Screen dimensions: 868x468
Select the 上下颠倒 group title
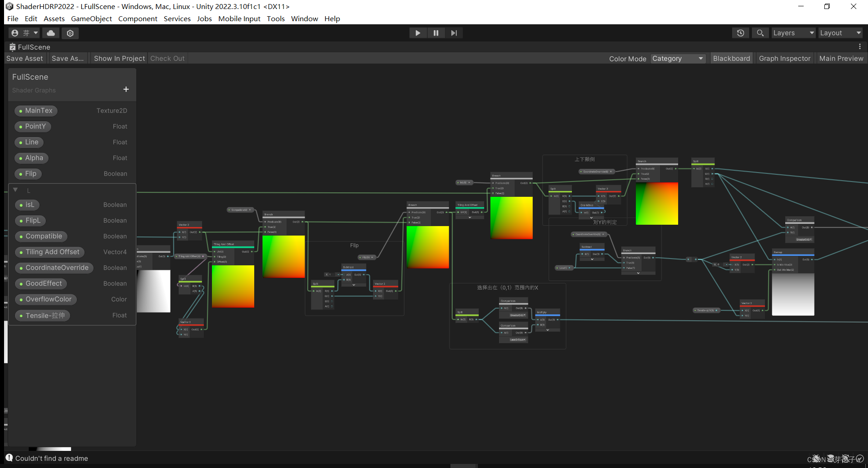point(585,159)
